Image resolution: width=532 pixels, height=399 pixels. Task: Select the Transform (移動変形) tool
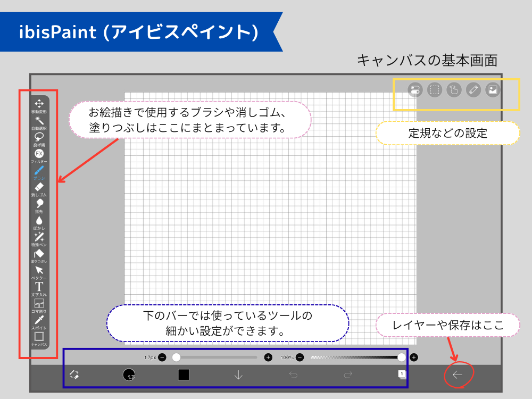[39, 104]
